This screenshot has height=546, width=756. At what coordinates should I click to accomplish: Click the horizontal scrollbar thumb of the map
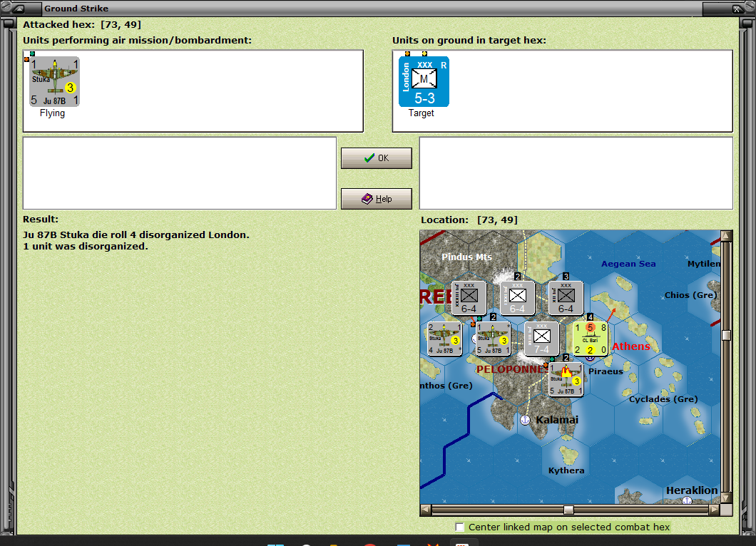pos(568,510)
